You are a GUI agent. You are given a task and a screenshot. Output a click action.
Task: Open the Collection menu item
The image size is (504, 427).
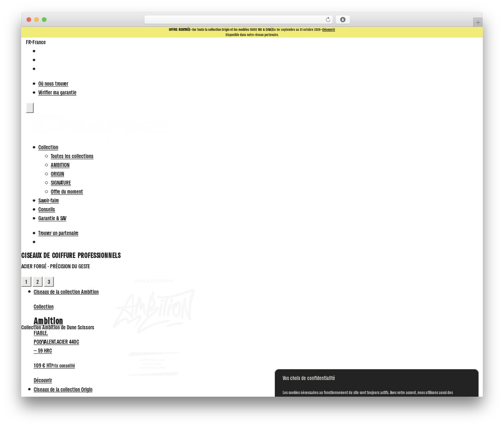pos(48,147)
